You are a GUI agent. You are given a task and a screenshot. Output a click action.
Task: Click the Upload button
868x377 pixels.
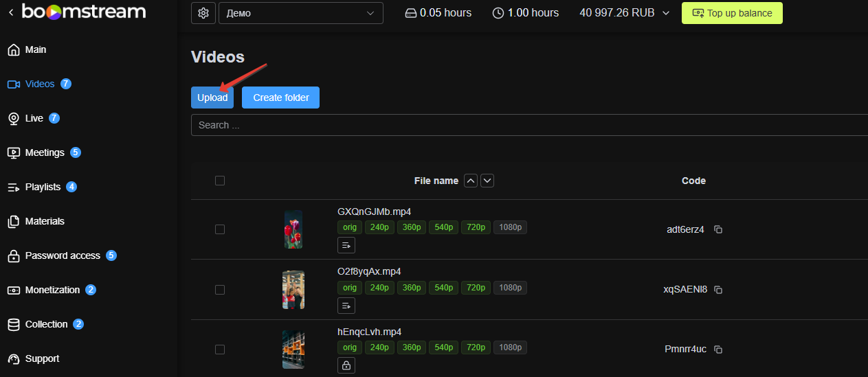(x=212, y=98)
